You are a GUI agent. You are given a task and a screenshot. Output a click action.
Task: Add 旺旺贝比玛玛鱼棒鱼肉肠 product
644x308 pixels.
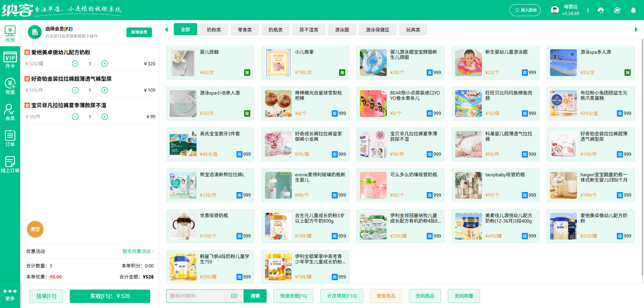tap(496, 104)
